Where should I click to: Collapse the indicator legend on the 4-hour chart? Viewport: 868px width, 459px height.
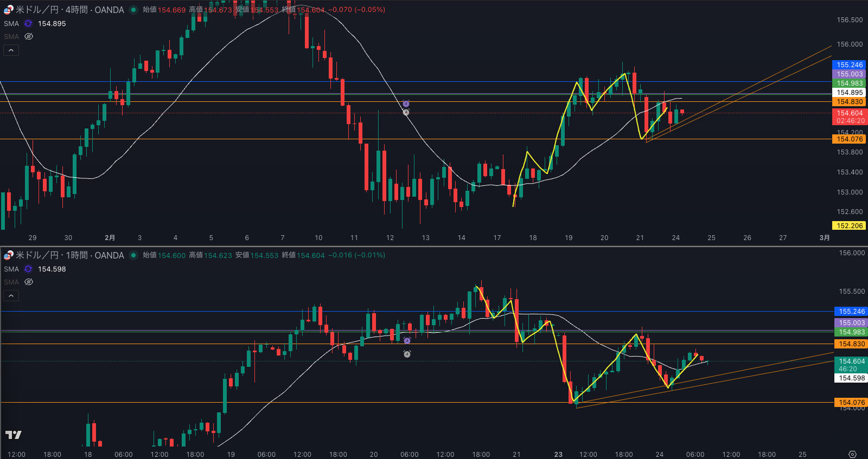click(x=11, y=50)
